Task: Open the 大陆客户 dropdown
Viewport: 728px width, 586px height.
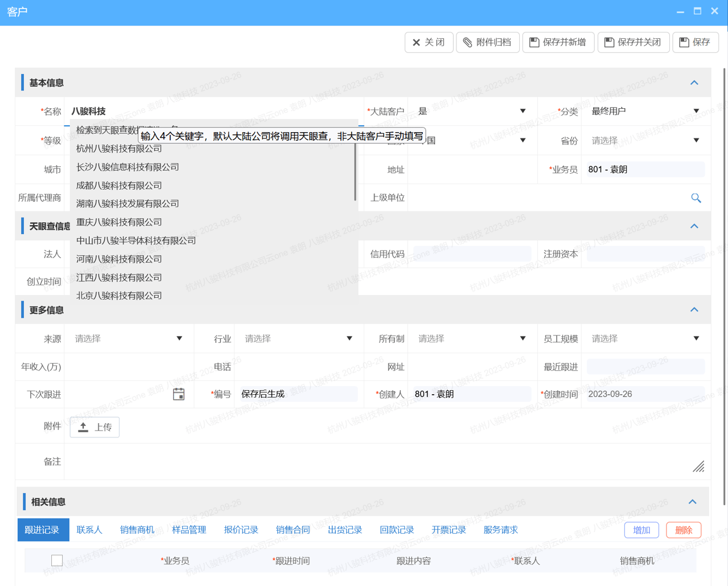Action: (x=522, y=111)
